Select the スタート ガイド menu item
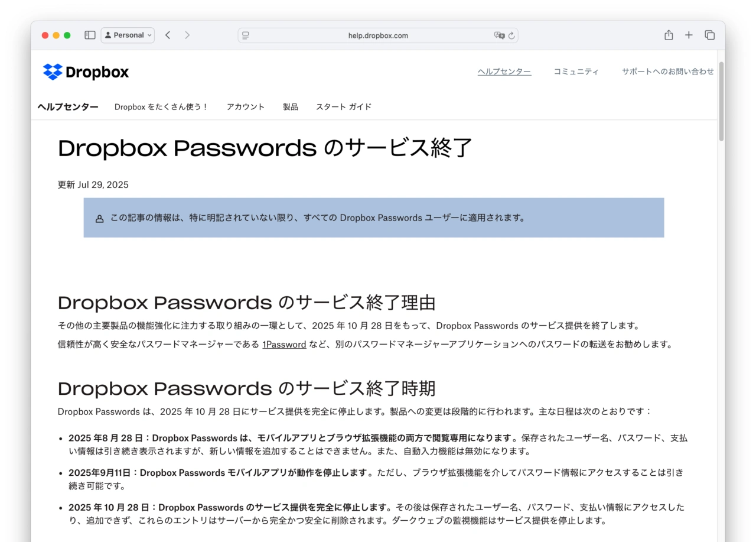 point(344,107)
